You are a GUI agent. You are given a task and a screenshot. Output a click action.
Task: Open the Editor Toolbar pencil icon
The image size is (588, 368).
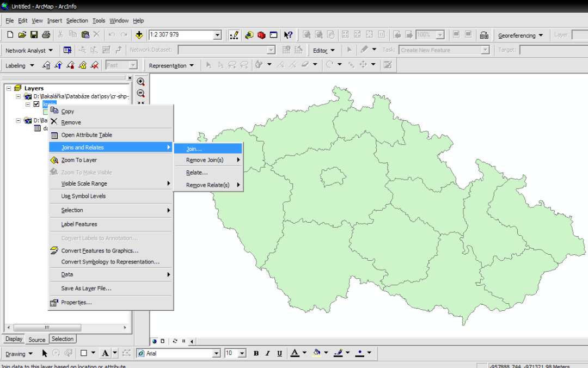click(234, 35)
